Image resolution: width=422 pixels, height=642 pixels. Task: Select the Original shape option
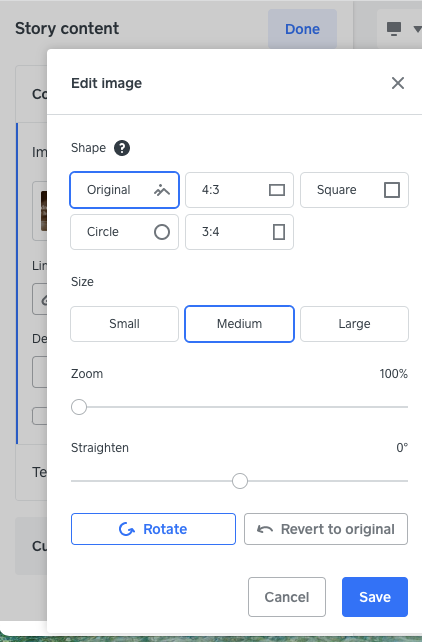click(x=124, y=190)
